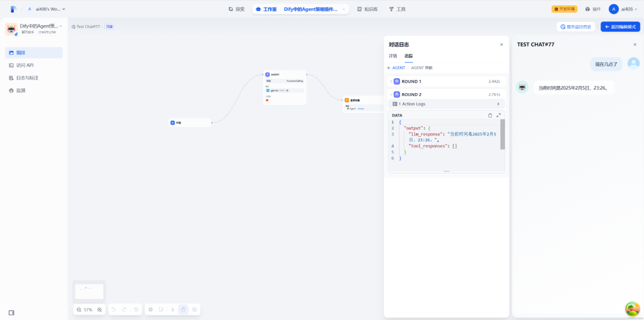This screenshot has width=644, height=320.
Task: Switch to the 追踪 tab
Action: click(408, 56)
